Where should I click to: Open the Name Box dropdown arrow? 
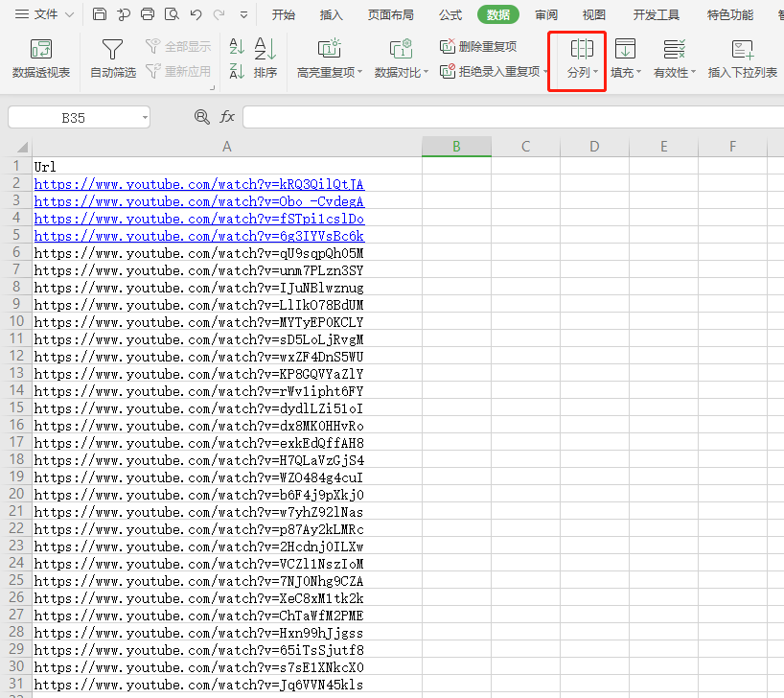click(145, 118)
